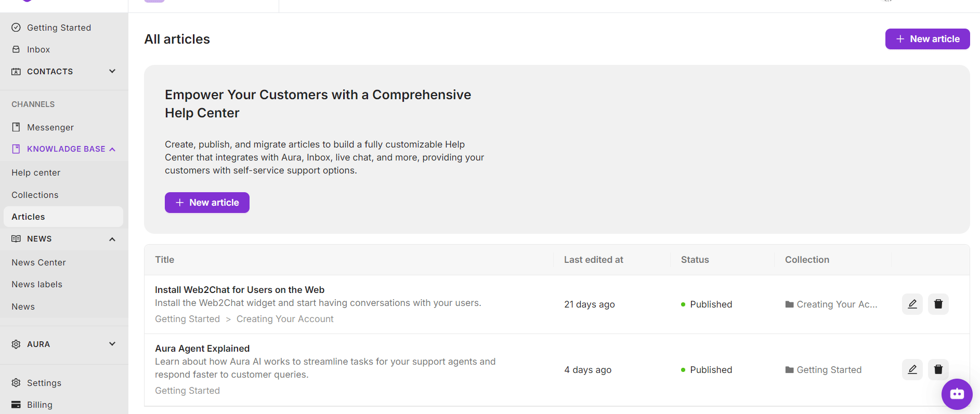
Task: Select Articles in sidebar
Action: [63, 217]
